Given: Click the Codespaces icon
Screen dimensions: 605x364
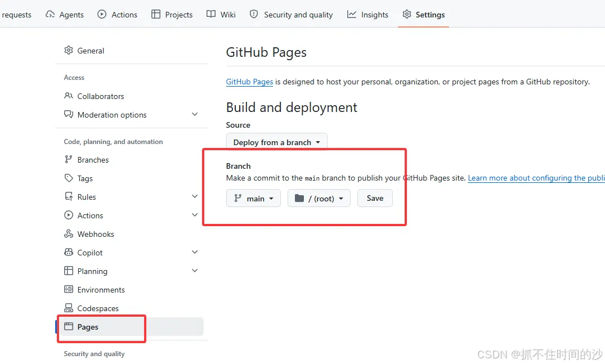Looking at the screenshot, I should point(68,308).
